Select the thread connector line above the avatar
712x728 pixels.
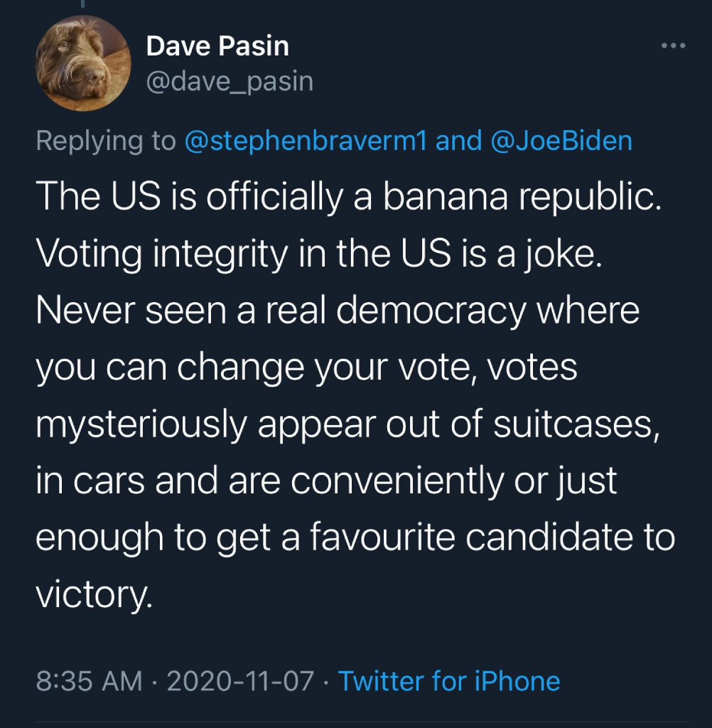tap(83, 4)
